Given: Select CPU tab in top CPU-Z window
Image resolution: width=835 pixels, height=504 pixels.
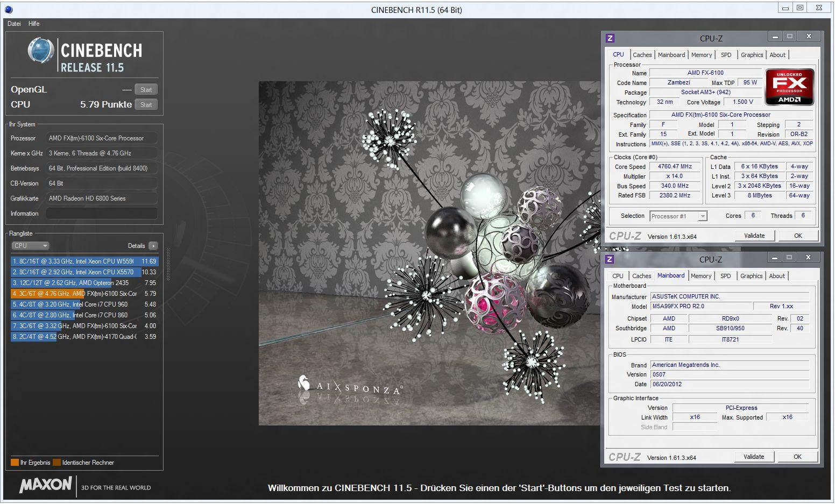Looking at the screenshot, I should pos(619,54).
